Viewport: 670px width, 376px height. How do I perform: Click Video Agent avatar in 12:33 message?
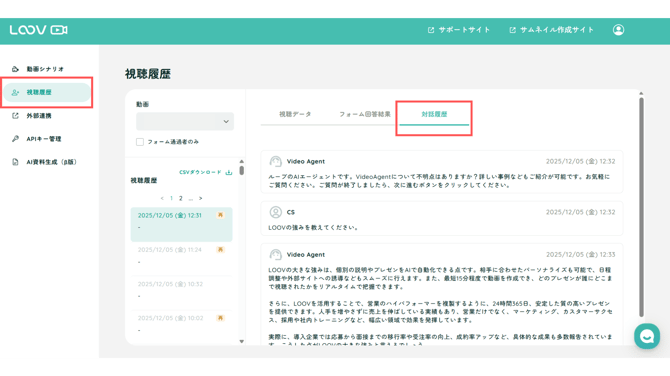pos(276,255)
